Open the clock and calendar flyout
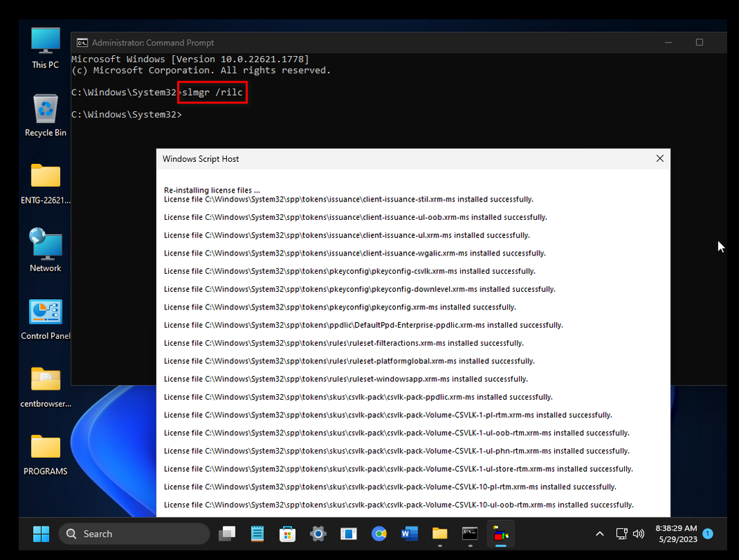 point(676,533)
